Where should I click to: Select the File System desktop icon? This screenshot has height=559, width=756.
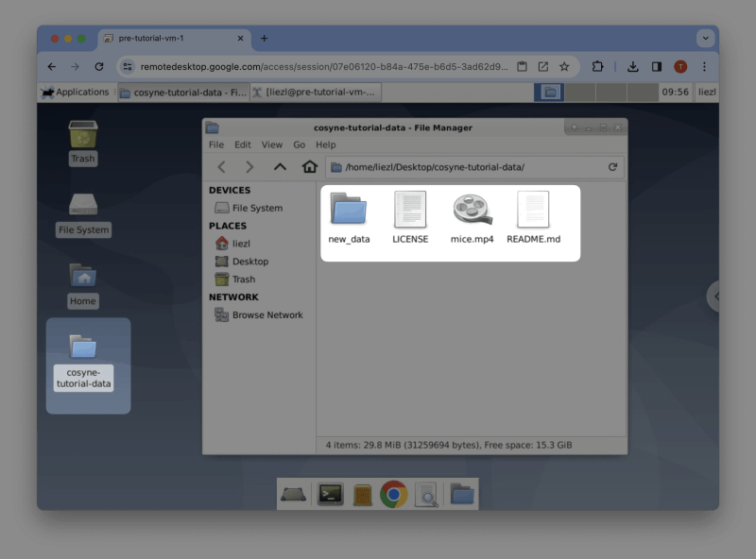click(x=83, y=214)
